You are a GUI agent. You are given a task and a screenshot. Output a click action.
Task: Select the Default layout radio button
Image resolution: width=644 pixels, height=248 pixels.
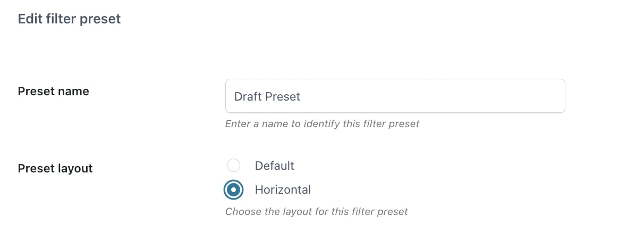[233, 166]
